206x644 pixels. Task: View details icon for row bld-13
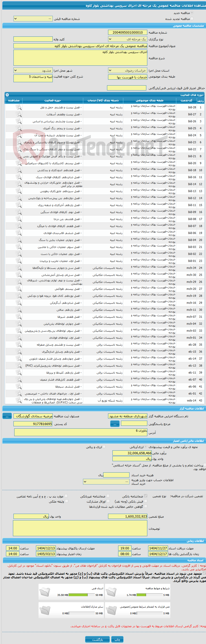coord(19,191)
